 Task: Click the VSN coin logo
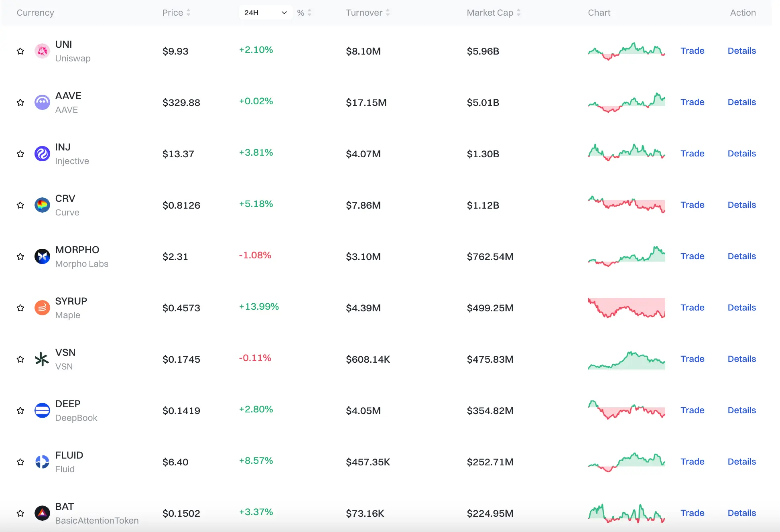coord(42,359)
